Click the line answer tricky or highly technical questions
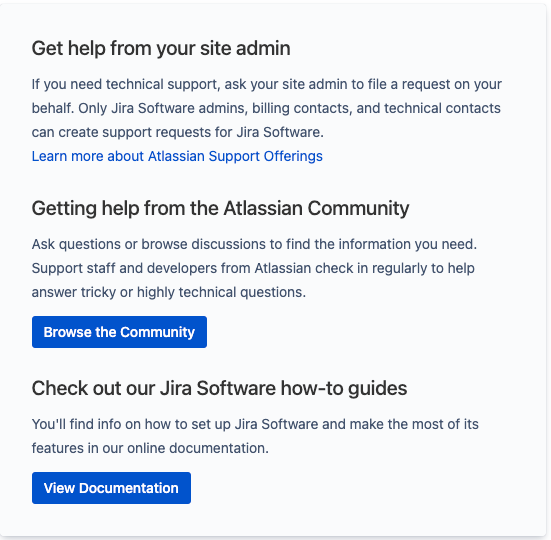 169,292
